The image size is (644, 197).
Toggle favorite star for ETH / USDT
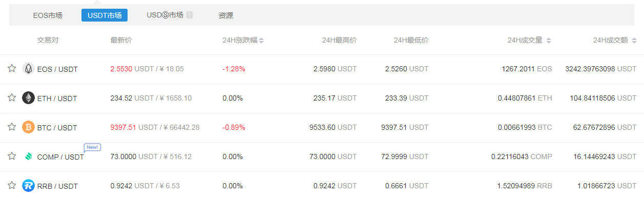tap(12, 98)
